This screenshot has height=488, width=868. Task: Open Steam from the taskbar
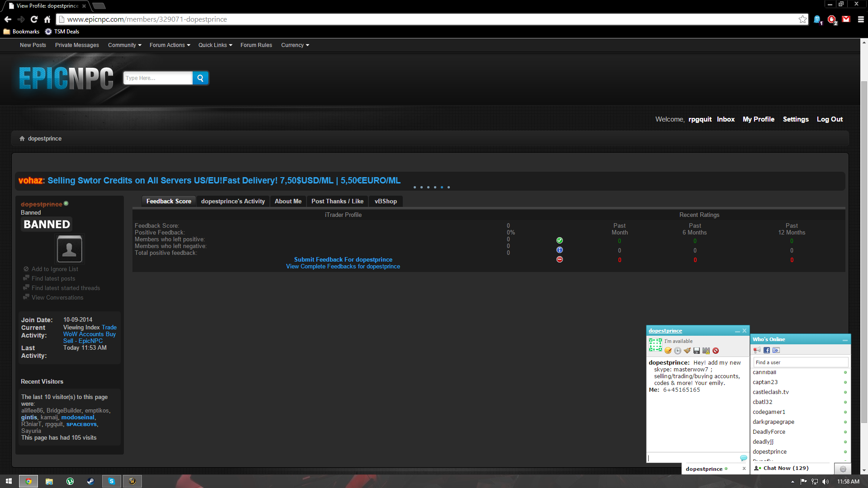click(90, 481)
